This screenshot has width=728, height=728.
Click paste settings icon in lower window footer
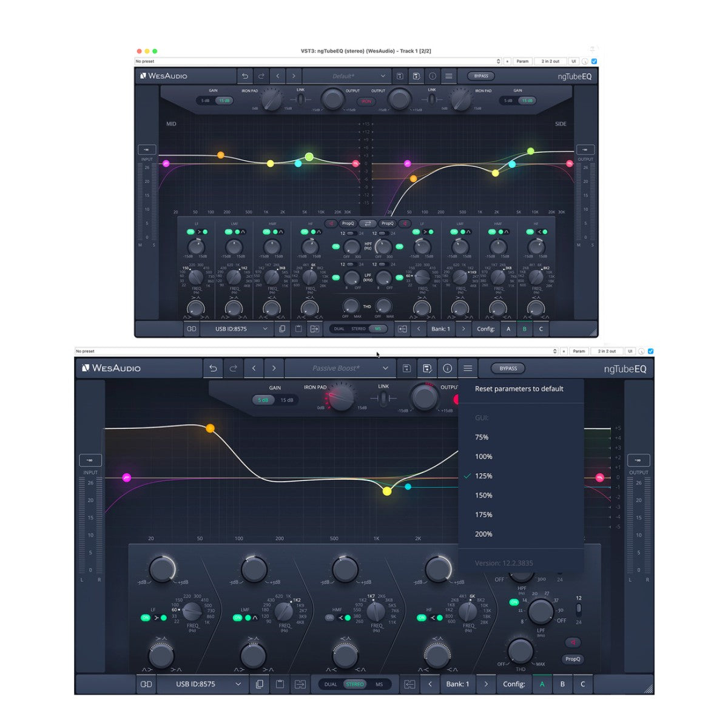[x=280, y=684]
